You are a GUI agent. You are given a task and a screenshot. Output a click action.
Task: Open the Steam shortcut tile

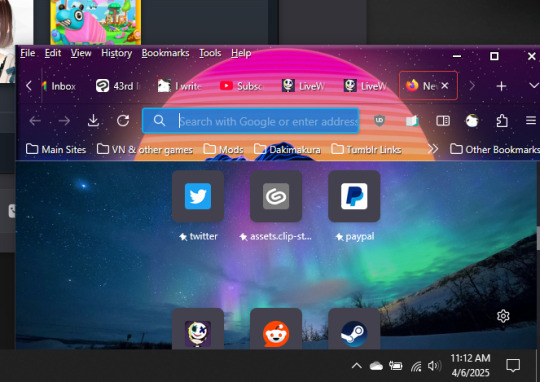354,329
